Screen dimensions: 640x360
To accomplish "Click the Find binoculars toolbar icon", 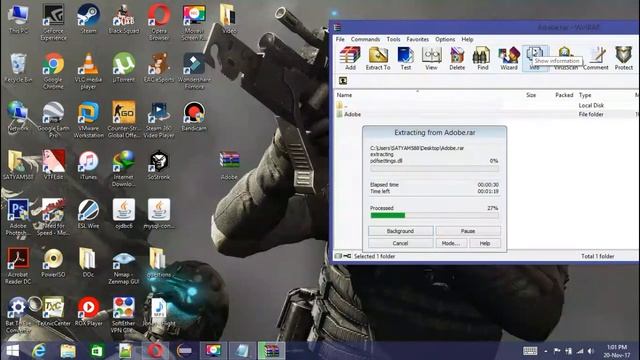I will [482, 58].
